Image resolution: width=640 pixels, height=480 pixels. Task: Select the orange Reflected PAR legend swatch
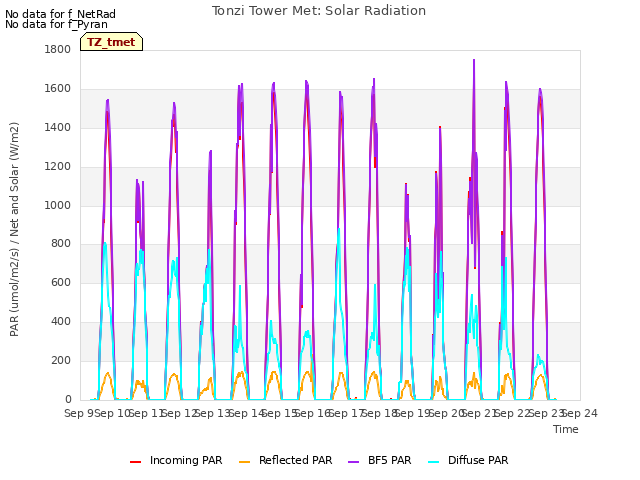point(244,462)
